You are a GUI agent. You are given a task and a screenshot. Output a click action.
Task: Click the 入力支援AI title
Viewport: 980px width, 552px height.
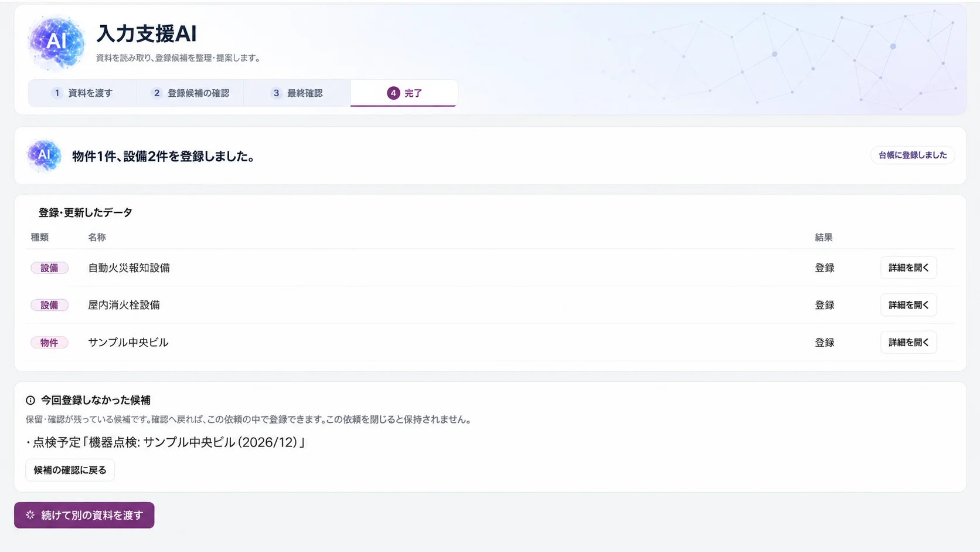(147, 34)
